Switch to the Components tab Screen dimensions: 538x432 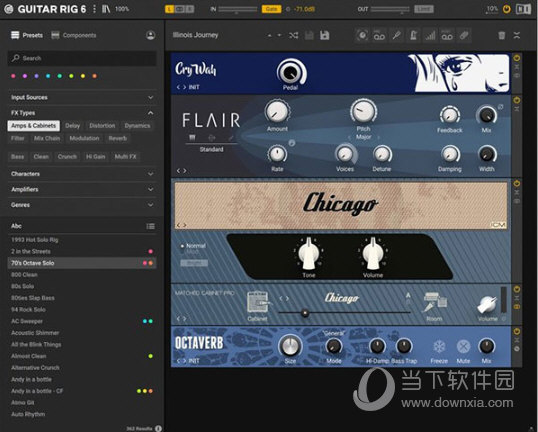click(x=74, y=35)
